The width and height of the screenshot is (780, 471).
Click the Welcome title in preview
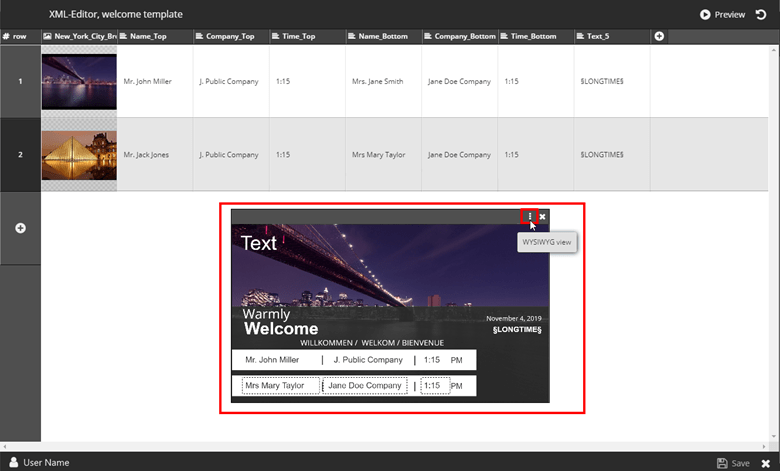coord(281,329)
